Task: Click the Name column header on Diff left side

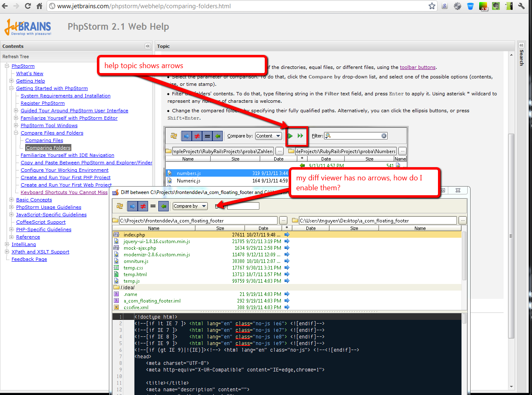Action: (x=153, y=228)
